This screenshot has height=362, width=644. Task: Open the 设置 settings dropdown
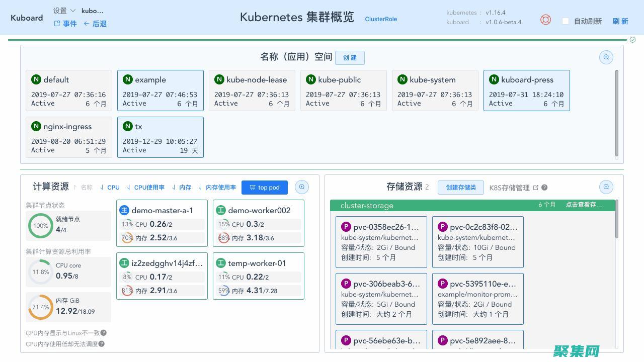tap(64, 11)
